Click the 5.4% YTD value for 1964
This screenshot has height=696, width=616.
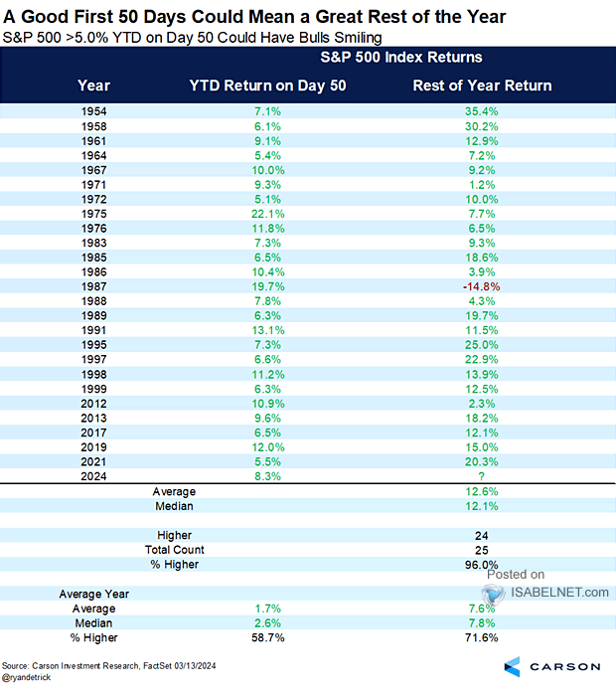point(267,156)
